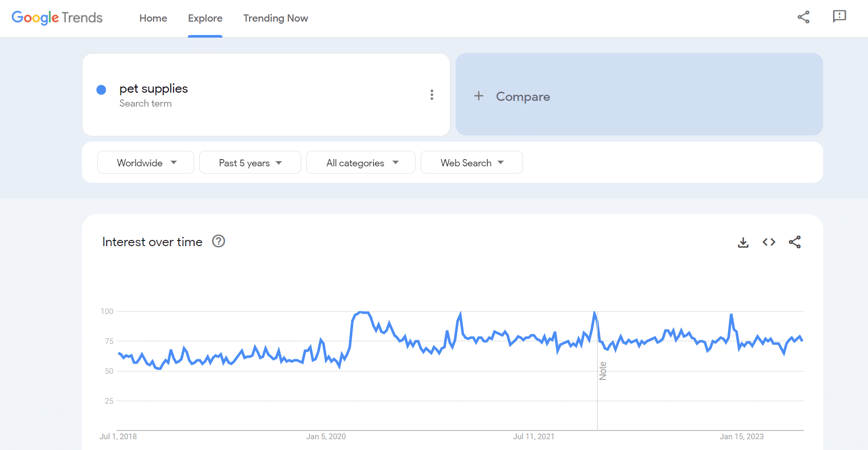868x450 pixels.
Task: Click the Note marker on the chart
Action: [x=603, y=371]
